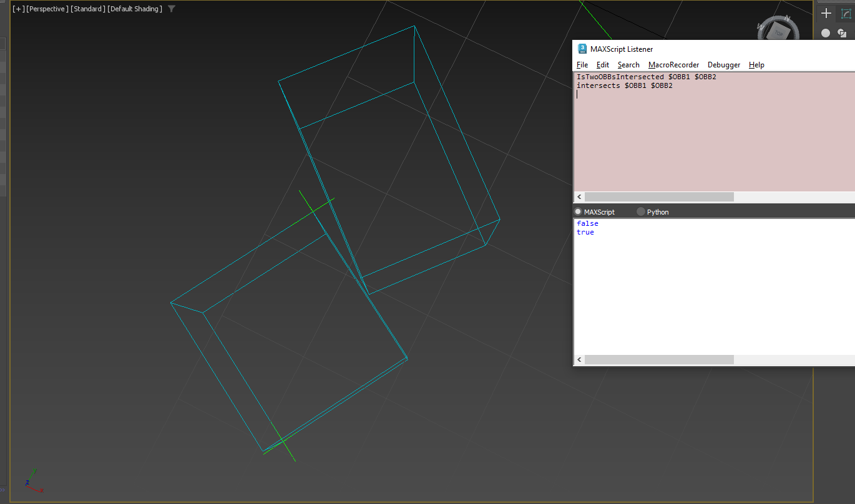Viewport: 855px width, 504px height.
Task: Open the Help menu of MAXScript Listener
Action: click(756, 64)
